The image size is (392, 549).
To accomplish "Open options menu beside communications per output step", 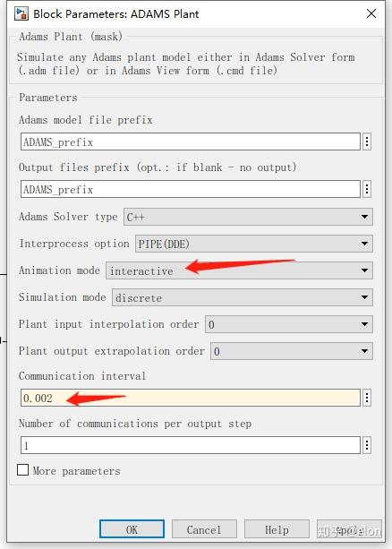I will pos(366,445).
